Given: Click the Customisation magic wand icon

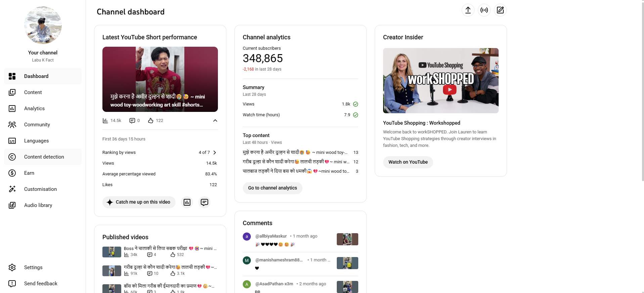Looking at the screenshot, I should pyautogui.click(x=12, y=189).
